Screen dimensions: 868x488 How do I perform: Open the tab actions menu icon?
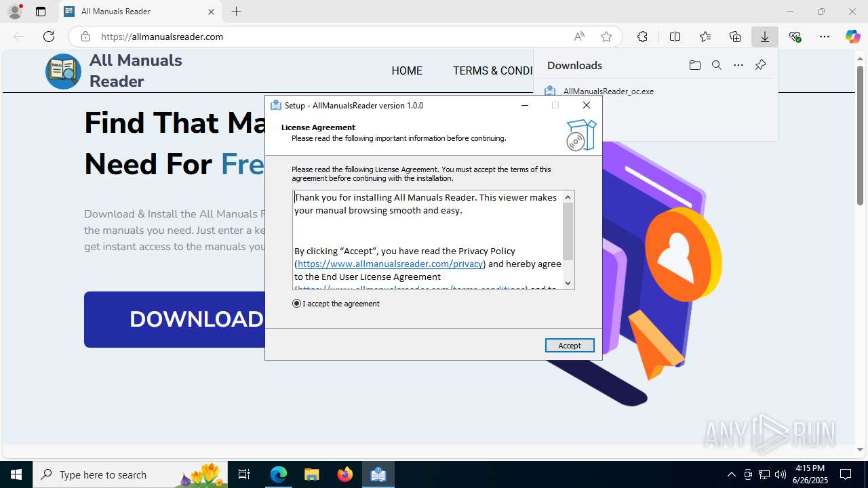point(41,12)
